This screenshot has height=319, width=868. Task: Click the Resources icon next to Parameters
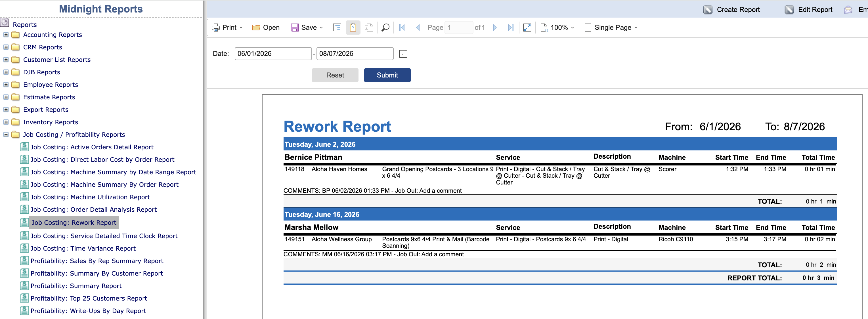(369, 28)
